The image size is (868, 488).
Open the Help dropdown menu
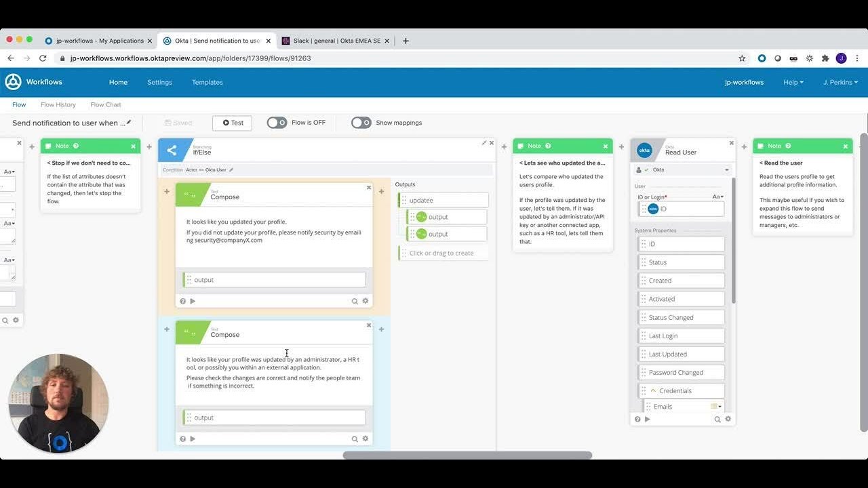[x=793, y=82]
